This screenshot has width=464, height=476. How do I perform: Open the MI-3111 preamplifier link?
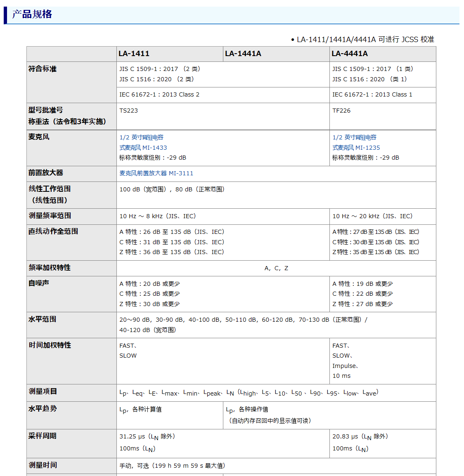(156, 173)
